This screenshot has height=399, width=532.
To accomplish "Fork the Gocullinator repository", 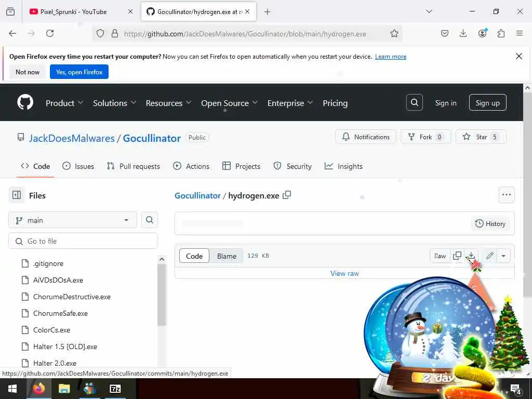I will [426, 137].
